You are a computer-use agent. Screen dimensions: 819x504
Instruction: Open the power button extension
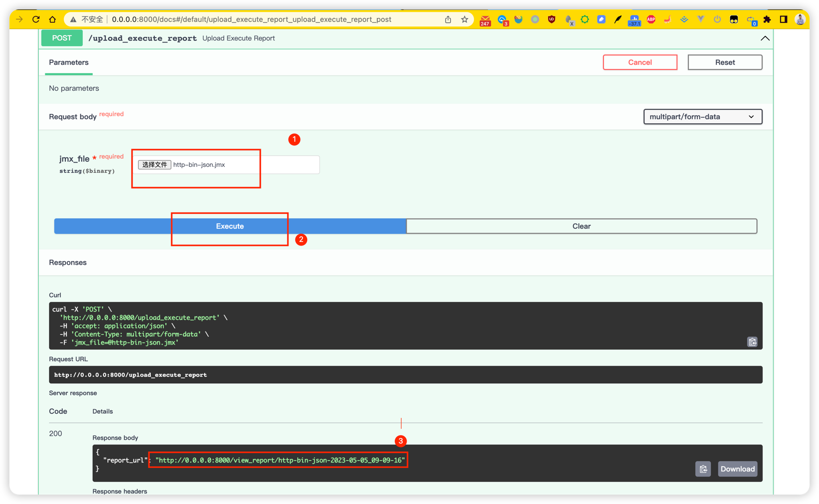click(x=717, y=19)
